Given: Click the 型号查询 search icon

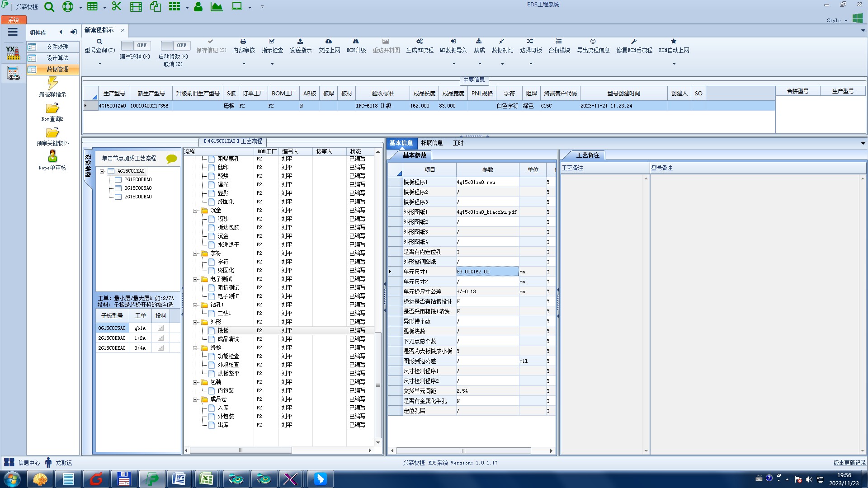Looking at the screenshot, I should [99, 42].
